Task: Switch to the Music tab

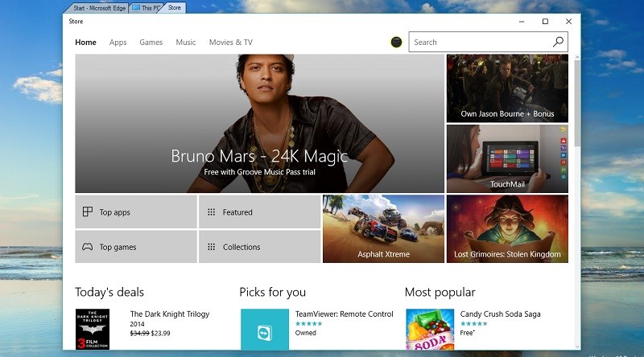Action: [x=186, y=43]
